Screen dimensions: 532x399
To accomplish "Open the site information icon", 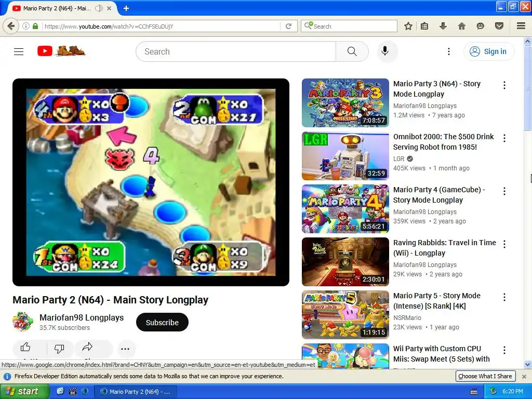I will 26,26.
